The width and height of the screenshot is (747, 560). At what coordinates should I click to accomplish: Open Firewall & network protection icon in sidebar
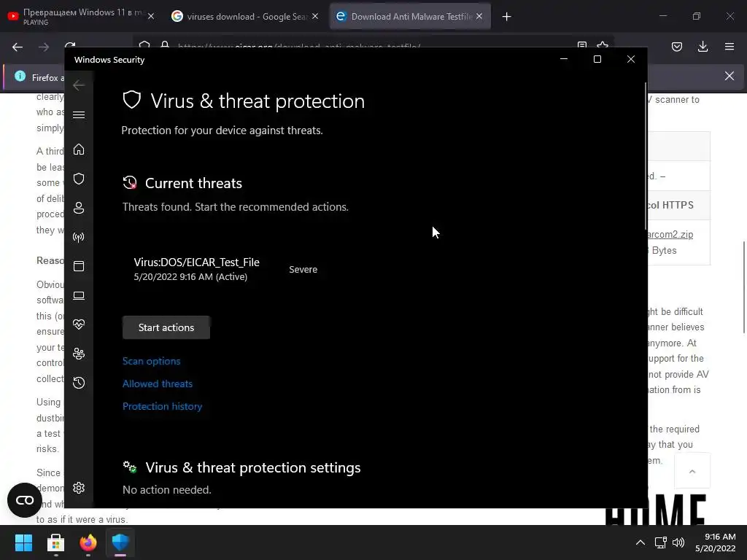click(x=79, y=237)
